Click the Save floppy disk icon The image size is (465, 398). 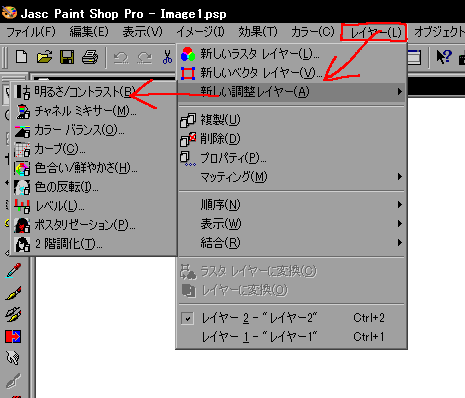[67, 57]
